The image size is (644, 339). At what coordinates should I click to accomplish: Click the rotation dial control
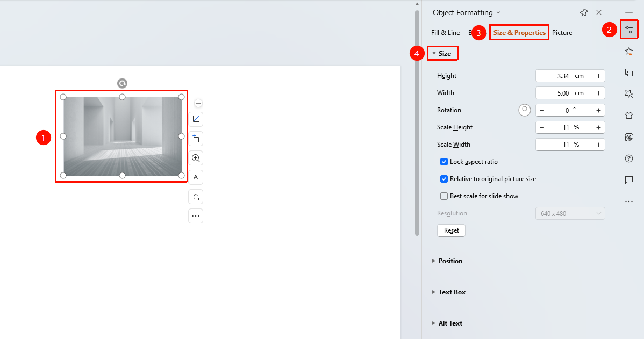pos(525,110)
